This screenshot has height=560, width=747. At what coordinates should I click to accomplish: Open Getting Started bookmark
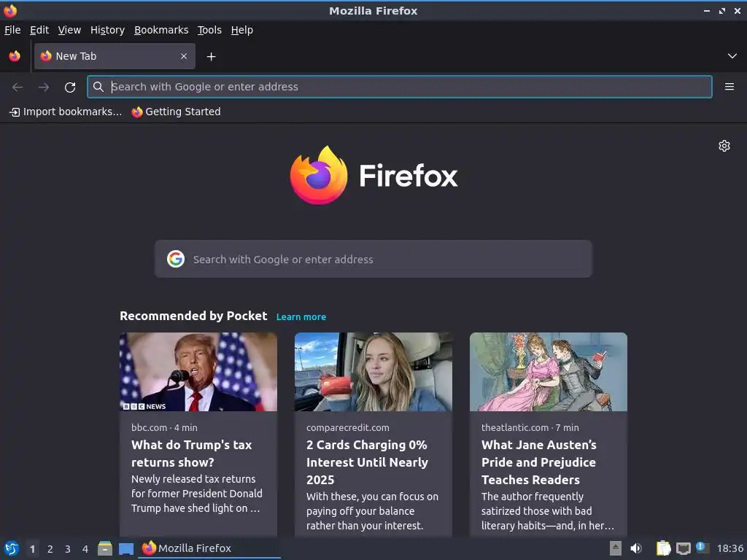pyautogui.click(x=177, y=112)
